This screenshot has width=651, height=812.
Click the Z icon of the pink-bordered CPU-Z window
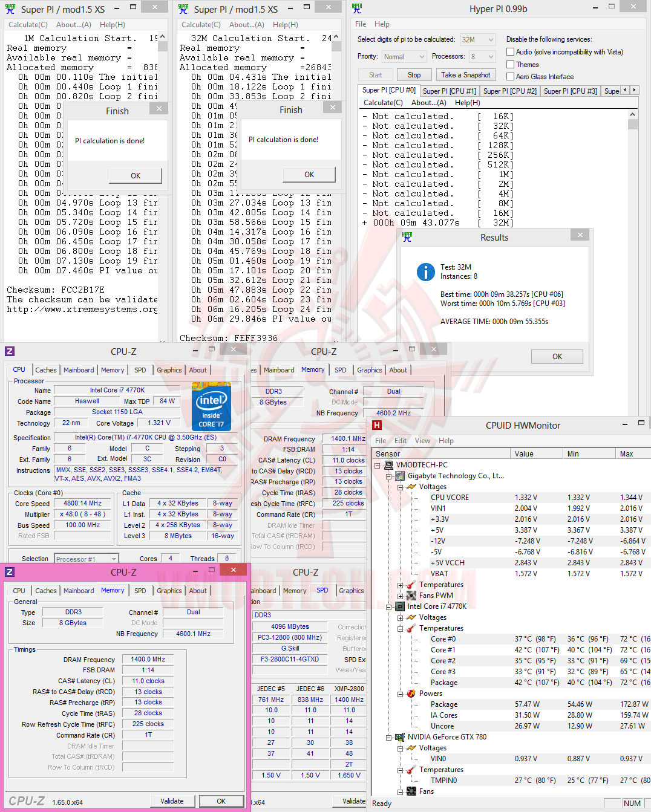click(10, 572)
